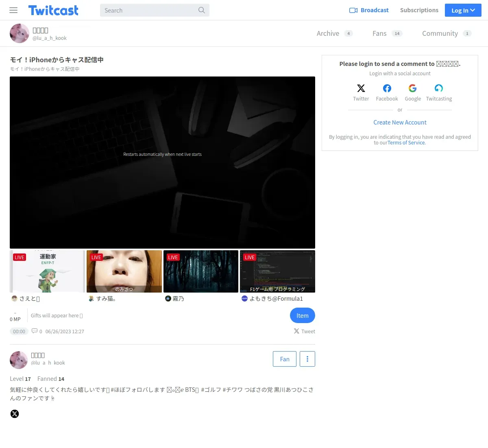Log in with Google icon
488x448 pixels.
tap(413, 88)
